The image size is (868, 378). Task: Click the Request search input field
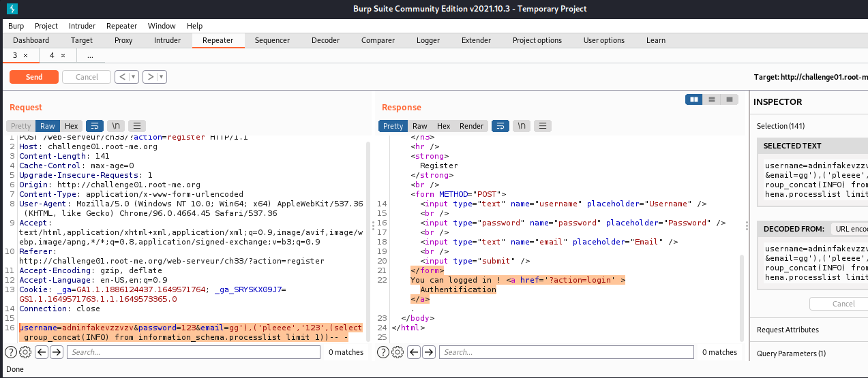194,352
